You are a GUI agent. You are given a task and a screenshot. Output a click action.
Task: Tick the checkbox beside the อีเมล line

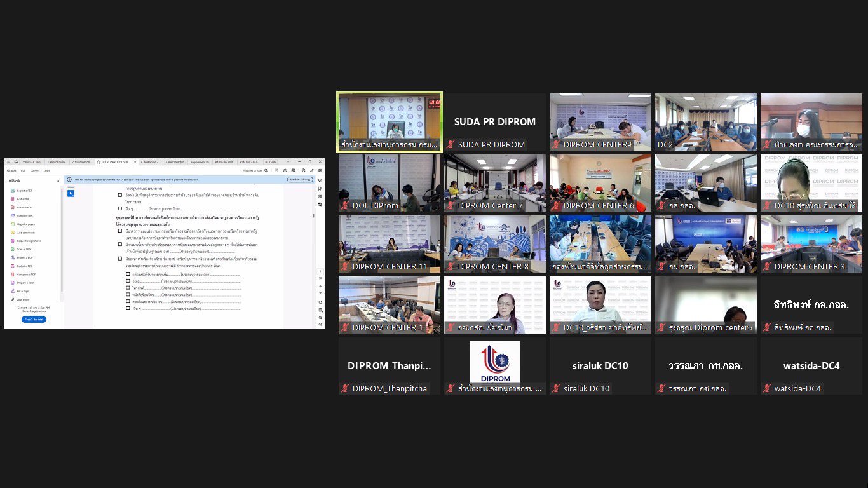128,281
